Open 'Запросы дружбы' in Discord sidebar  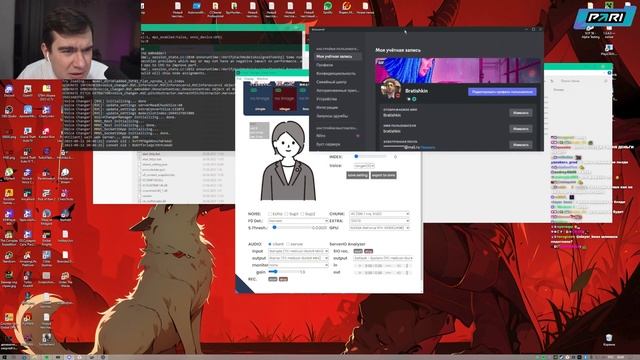point(332,116)
